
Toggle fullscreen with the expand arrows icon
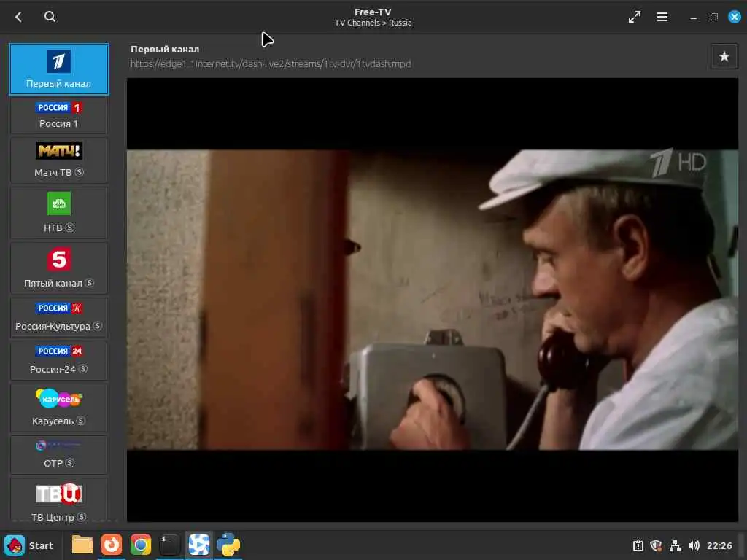coord(634,17)
